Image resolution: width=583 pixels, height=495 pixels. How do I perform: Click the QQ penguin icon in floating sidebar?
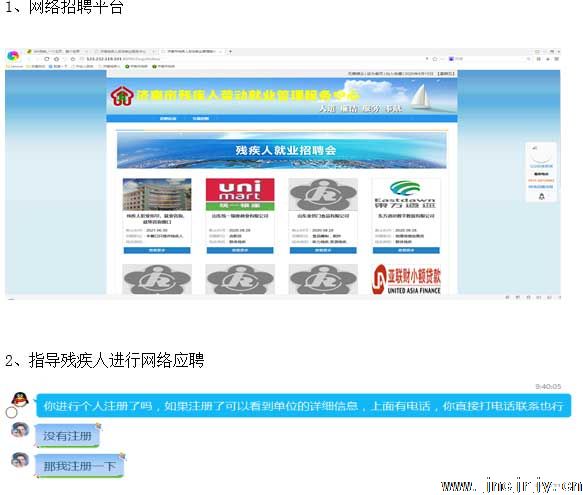click(x=541, y=196)
